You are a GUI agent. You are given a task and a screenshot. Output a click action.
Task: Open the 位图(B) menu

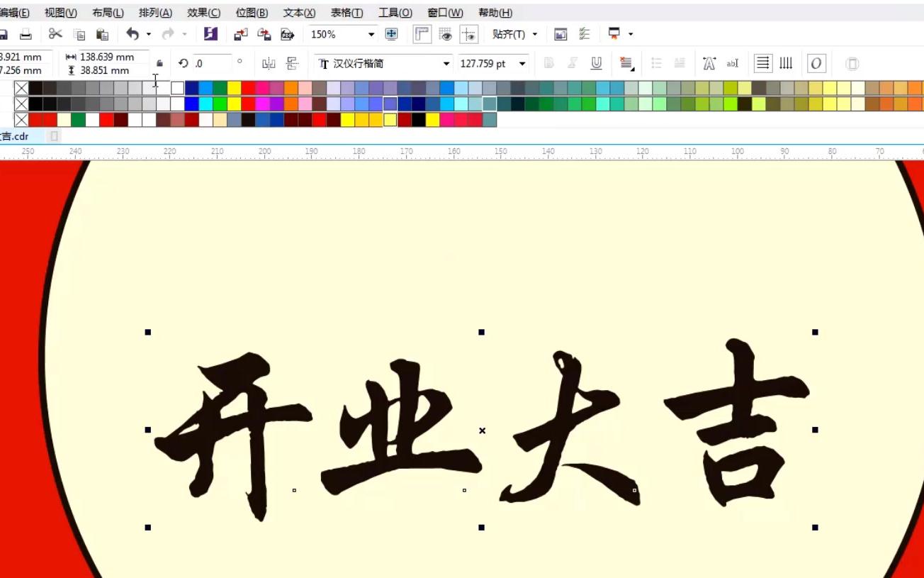coord(250,12)
